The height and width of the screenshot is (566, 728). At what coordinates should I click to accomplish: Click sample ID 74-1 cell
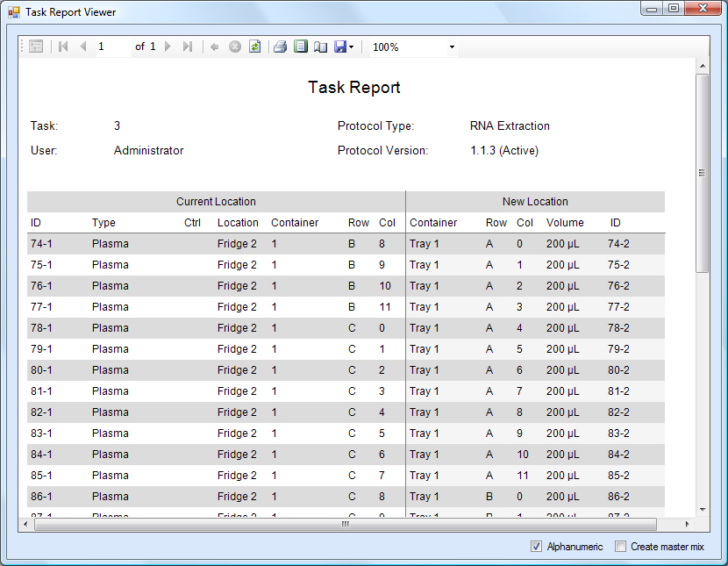[41, 244]
